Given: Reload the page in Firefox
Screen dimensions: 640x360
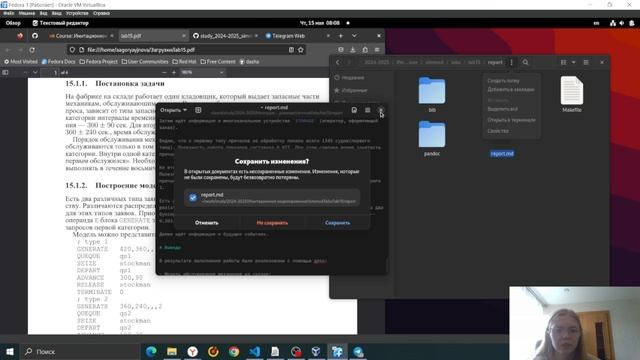Looking at the screenshot, I should tap(32, 50).
